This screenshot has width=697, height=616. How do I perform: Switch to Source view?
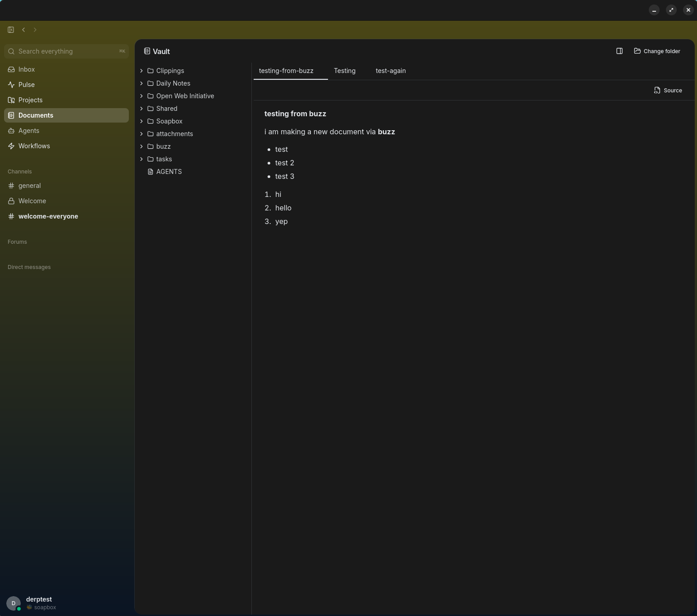tap(668, 91)
